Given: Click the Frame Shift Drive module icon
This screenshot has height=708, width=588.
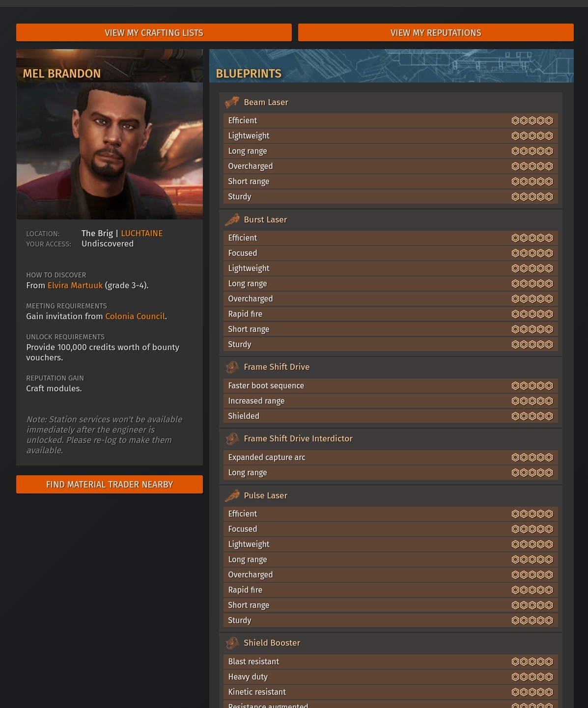Looking at the screenshot, I should [232, 367].
